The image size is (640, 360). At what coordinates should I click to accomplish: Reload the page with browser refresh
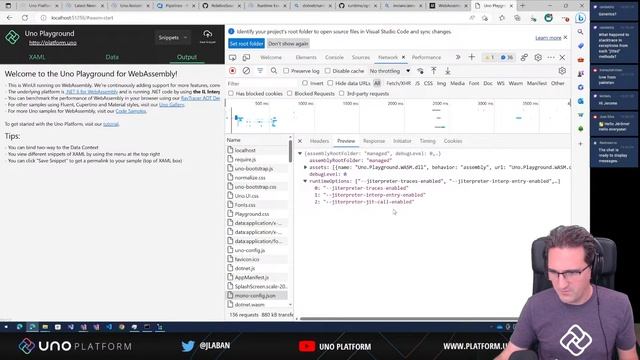coord(25,18)
